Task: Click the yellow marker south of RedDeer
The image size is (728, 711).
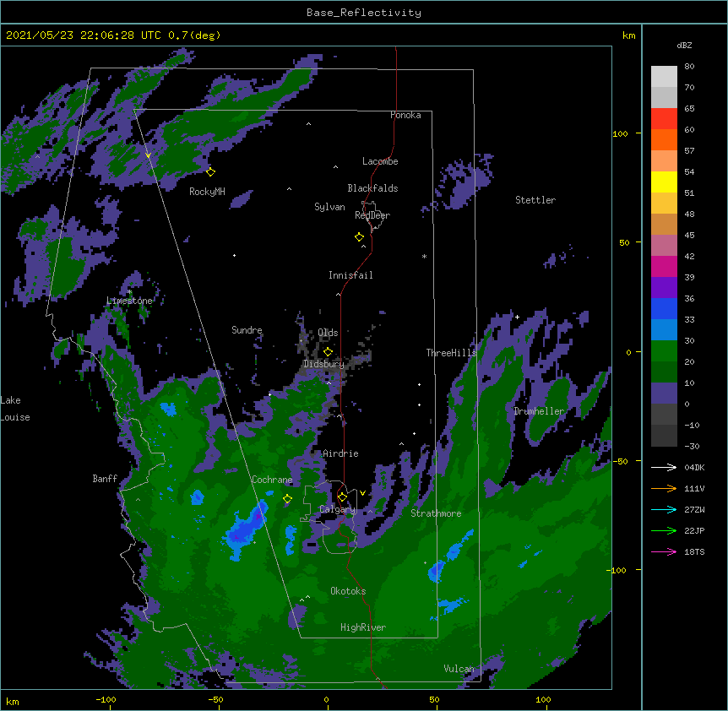Action: (x=359, y=237)
